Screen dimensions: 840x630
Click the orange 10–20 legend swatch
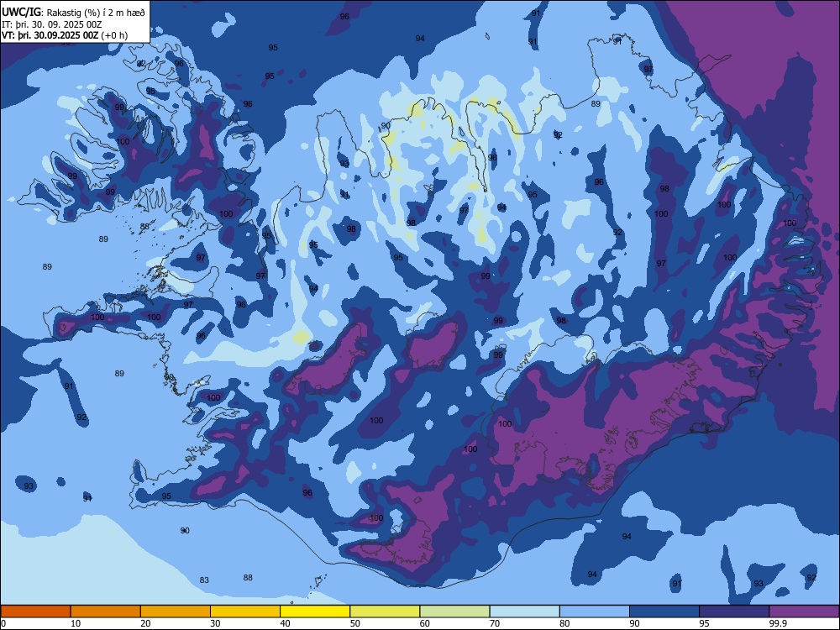coord(106,612)
